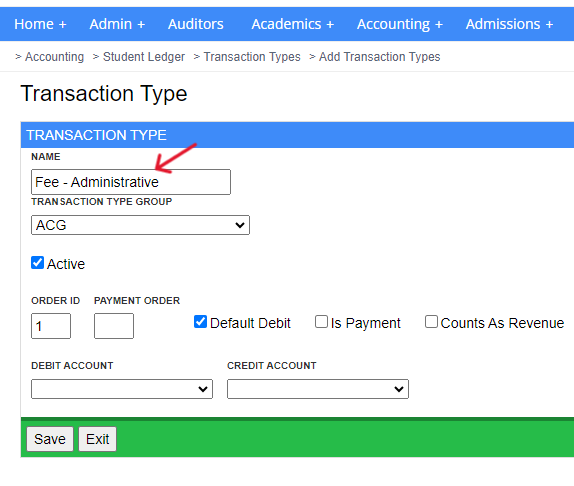Open the Admin menu
Screen dimensions: 574x486
click(x=117, y=24)
